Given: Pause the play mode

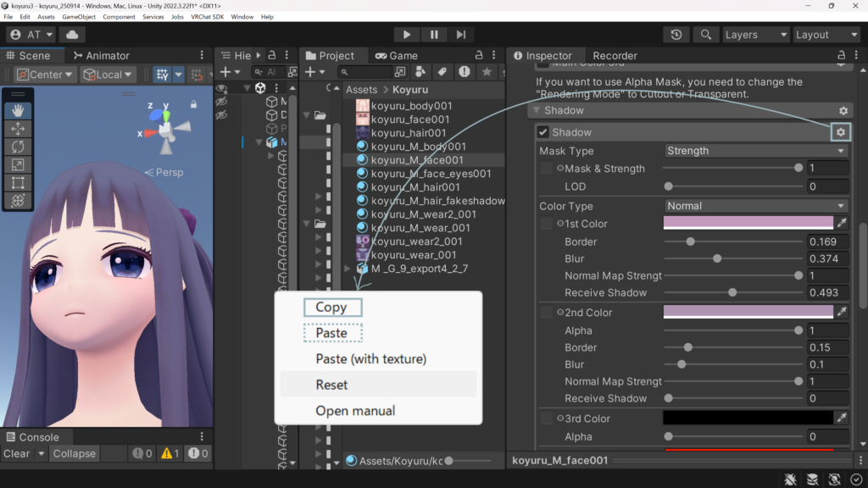Looking at the screenshot, I should [434, 34].
